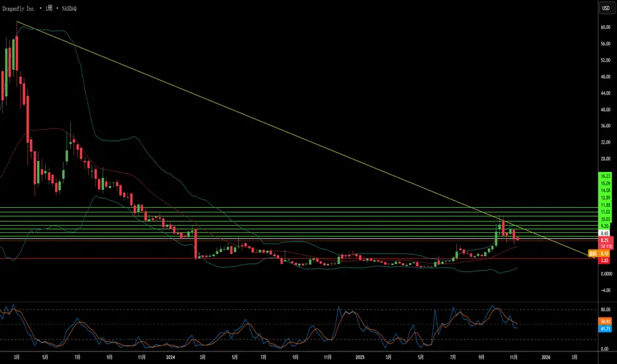
Task: Click the green 11.88 price level label
Action: click(605, 205)
